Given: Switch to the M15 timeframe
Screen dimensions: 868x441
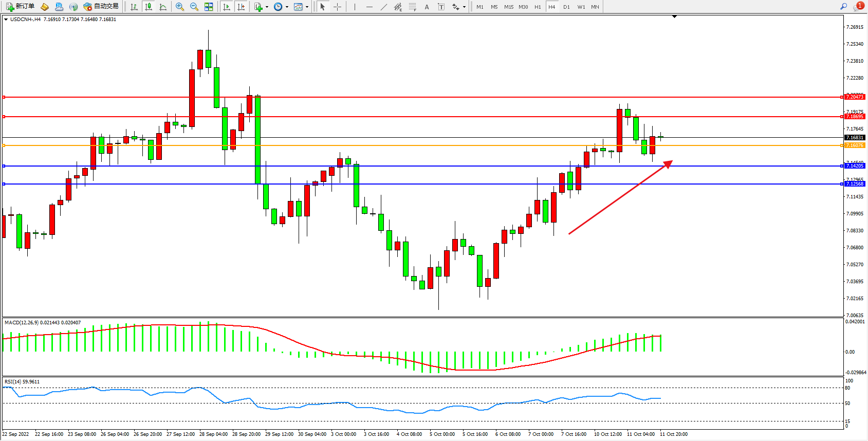Looking at the screenshot, I should (509, 7).
